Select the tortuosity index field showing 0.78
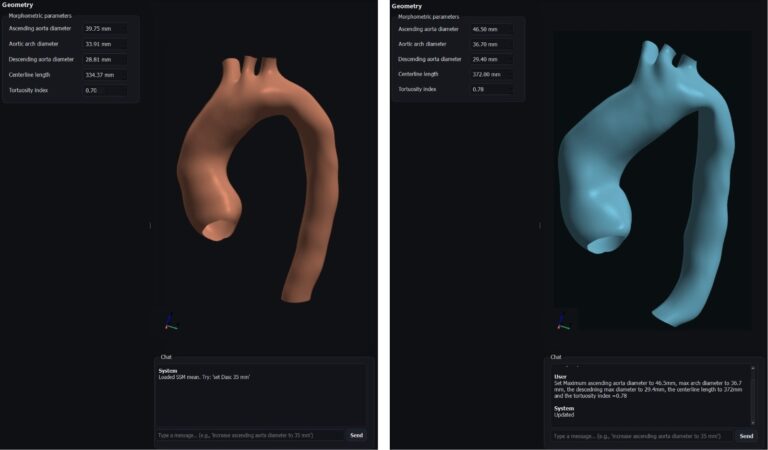The width and height of the screenshot is (768, 450). tap(492, 90)
